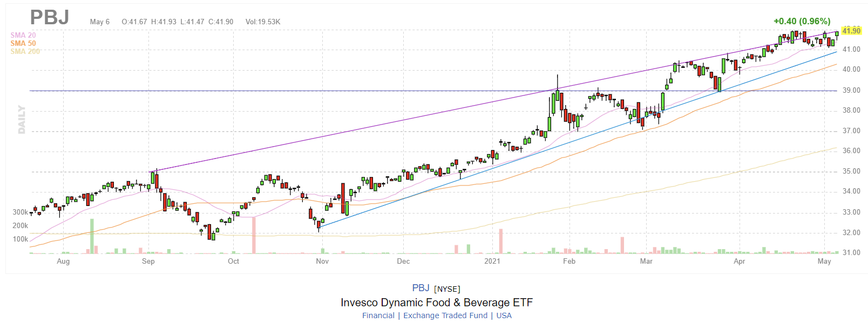Click the Oct month label on time axis
The image size is (868, 323).
point(233,261)
